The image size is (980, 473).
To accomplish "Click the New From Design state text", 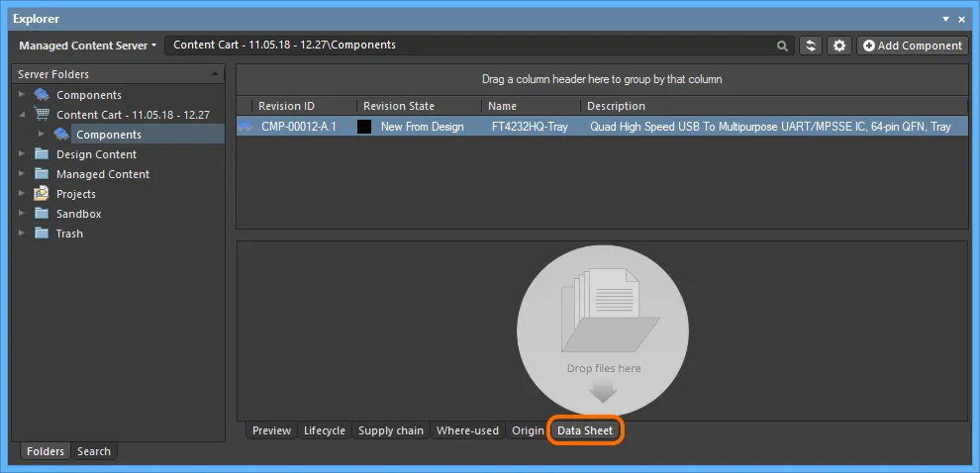I will pyautogui.click(x=423, y=127).
